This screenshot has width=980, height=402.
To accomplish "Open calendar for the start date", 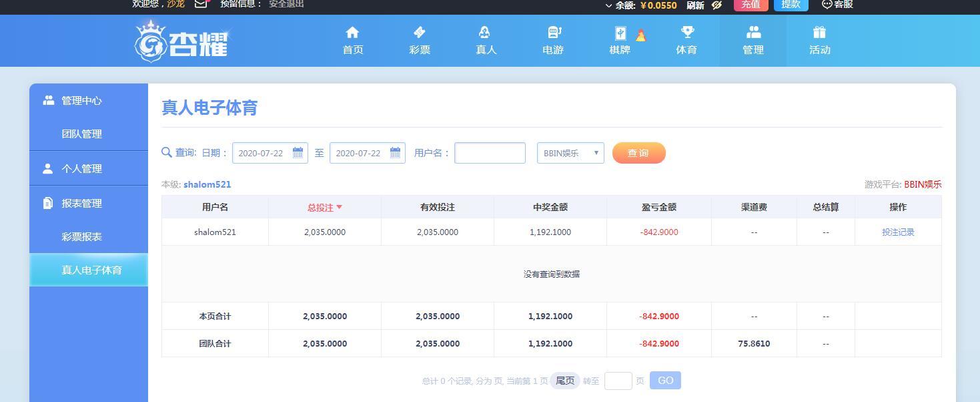I will coord(298,153).
